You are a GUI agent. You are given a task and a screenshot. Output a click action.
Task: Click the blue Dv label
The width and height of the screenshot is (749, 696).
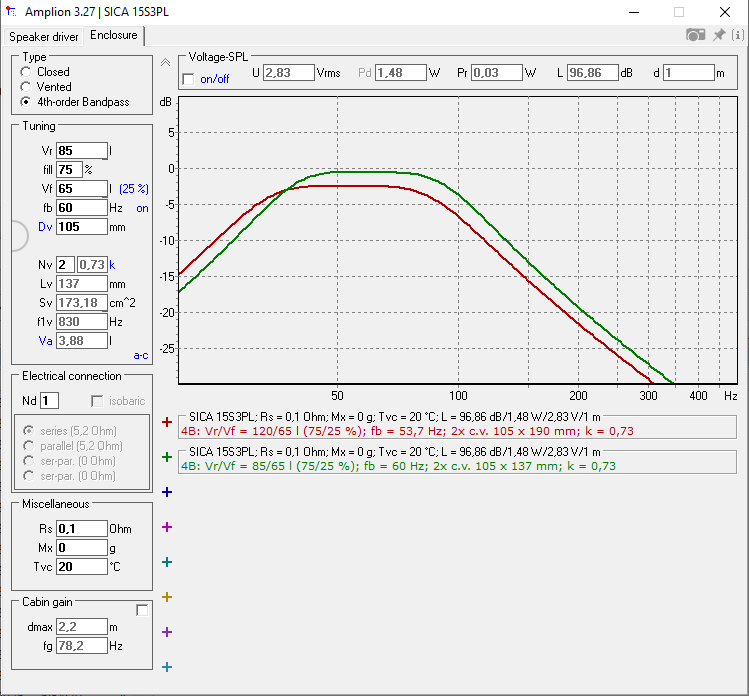pyautogui.click(x=45, y=227)
